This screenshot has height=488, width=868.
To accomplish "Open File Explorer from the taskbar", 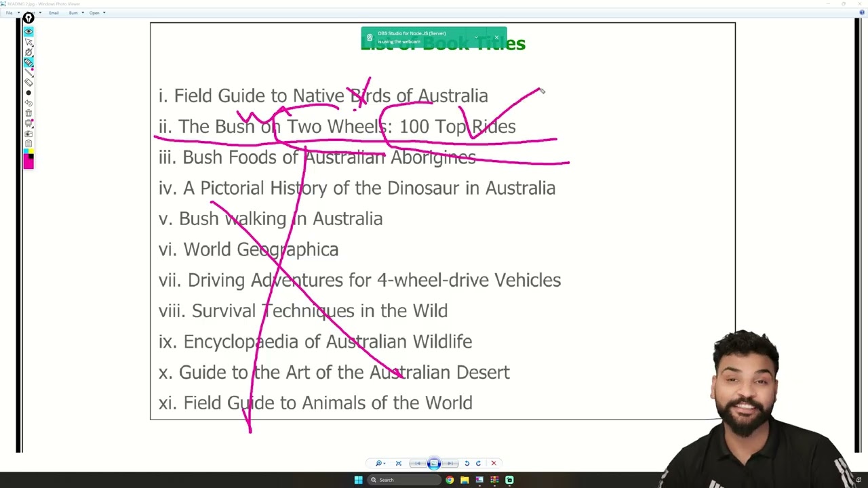I will (x=465, y=480).
